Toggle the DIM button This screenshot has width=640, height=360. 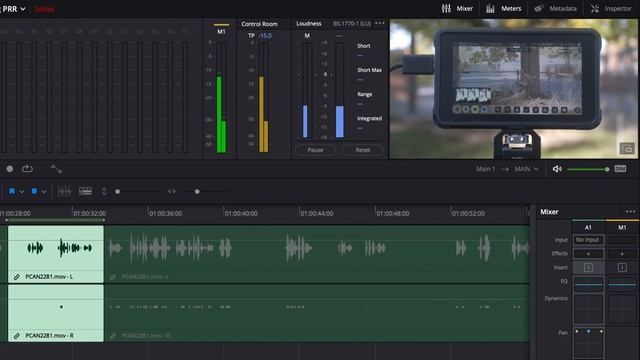pos(620,169)
